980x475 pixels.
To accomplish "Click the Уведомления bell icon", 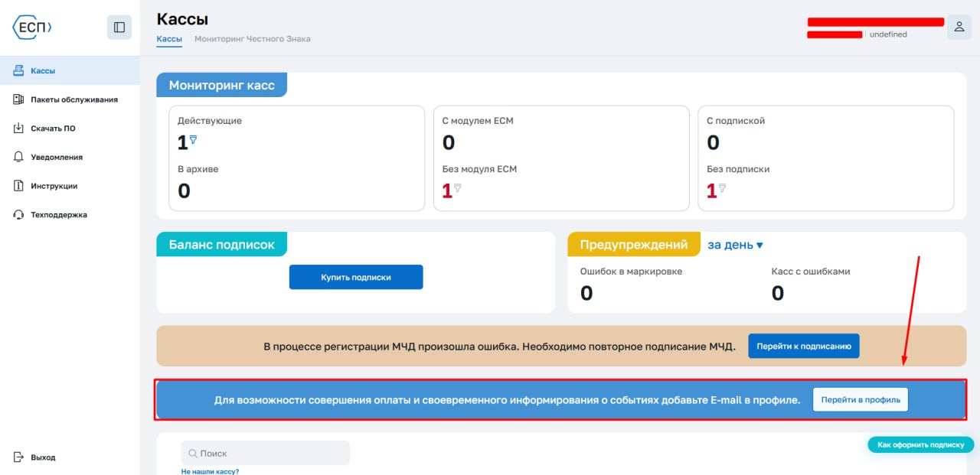I will click(19, 157).
